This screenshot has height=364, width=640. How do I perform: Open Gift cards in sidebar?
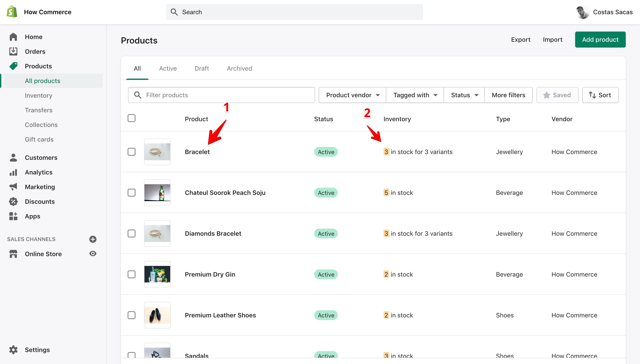coord(39,139)
